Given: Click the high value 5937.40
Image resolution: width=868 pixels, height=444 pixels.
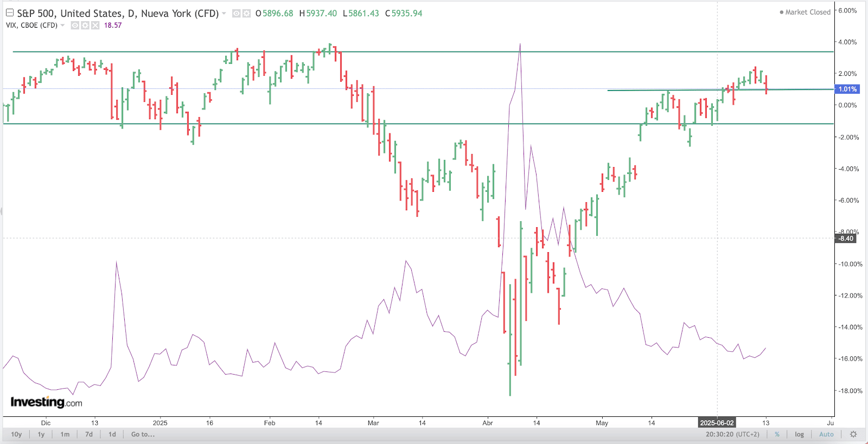Looking at the screenshot, I should click(322, 14).
